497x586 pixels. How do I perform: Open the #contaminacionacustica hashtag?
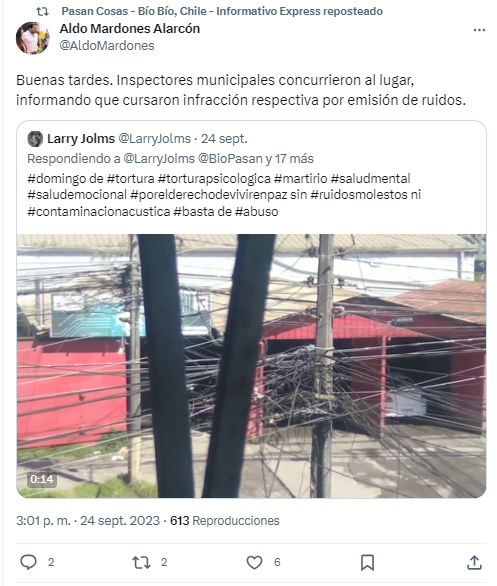pos(99,212)
